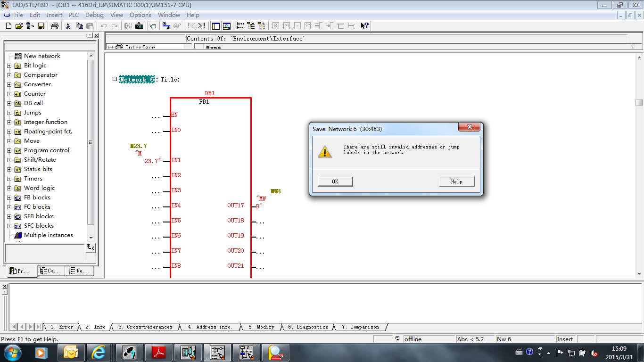Open Internet Explorer from the taskbar
644x362 pixels.
(x=99, y=352)
